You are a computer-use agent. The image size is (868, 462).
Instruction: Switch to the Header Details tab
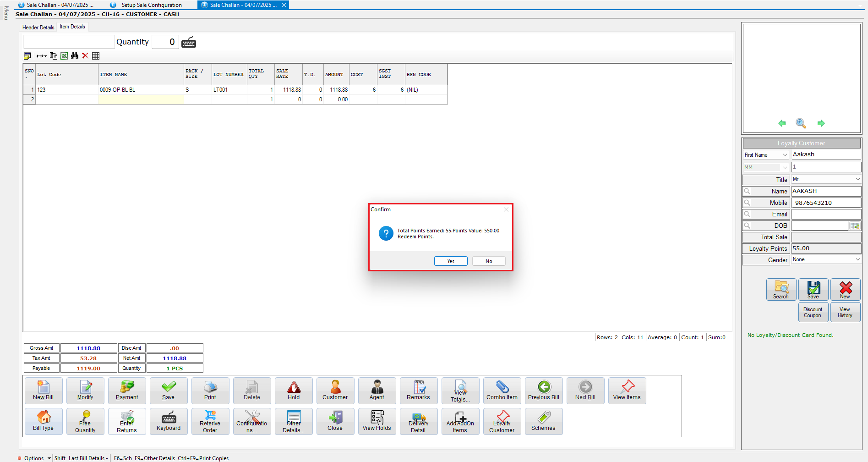coord(38,27)
